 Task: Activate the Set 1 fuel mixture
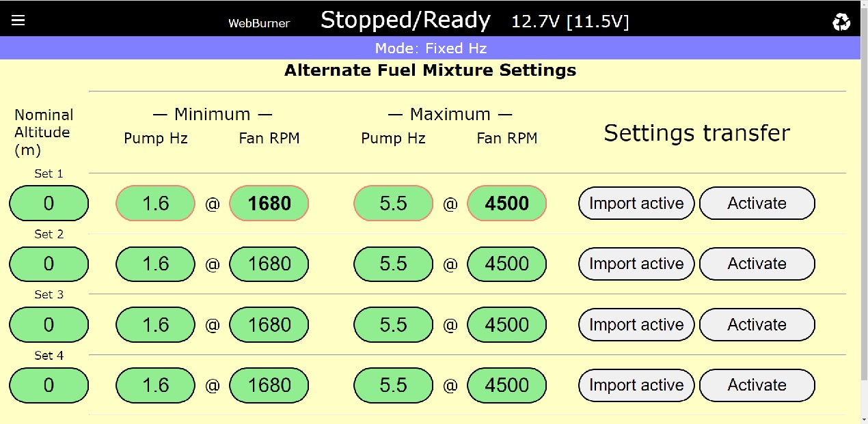pos(757,203)
